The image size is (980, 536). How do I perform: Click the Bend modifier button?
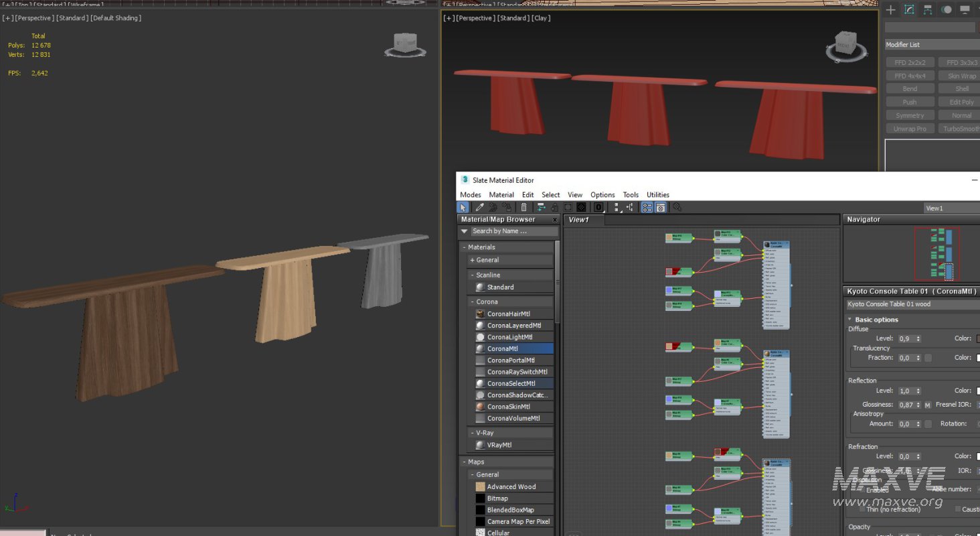click(910, 89)
